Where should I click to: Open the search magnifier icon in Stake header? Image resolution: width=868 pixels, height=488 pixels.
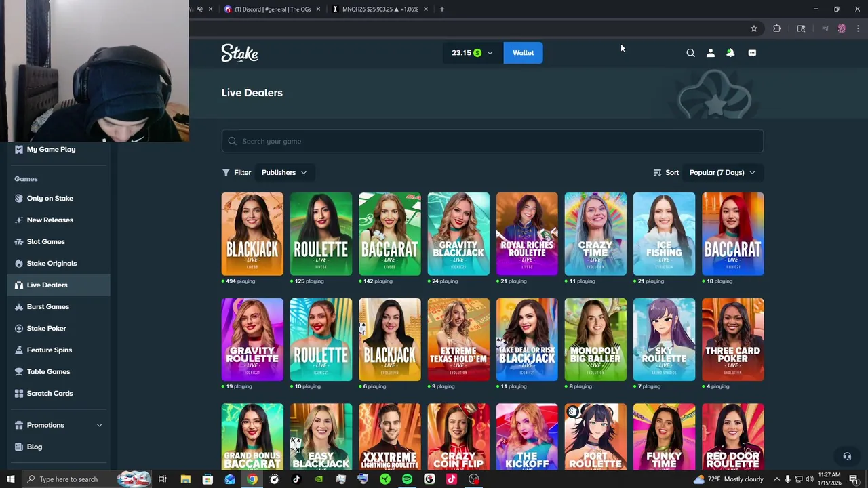pyautogui.click(x=690, y=53)
